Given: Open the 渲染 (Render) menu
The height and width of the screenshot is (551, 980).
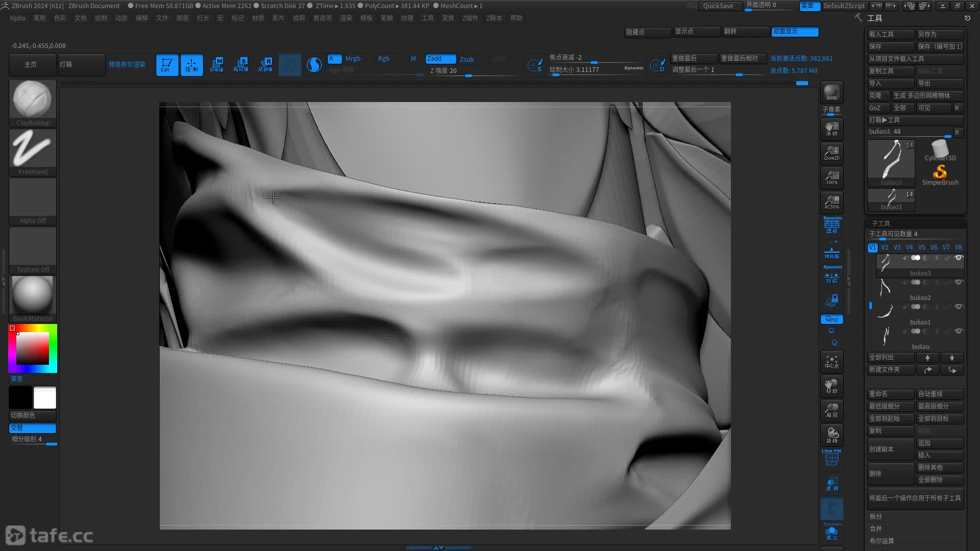Looking at the screenshot, I should 346,18.
